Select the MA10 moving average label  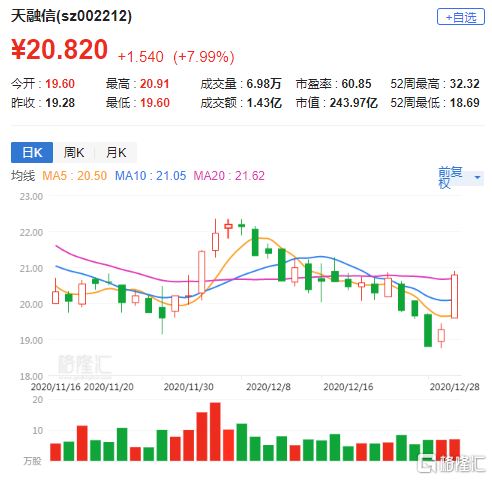150,176
